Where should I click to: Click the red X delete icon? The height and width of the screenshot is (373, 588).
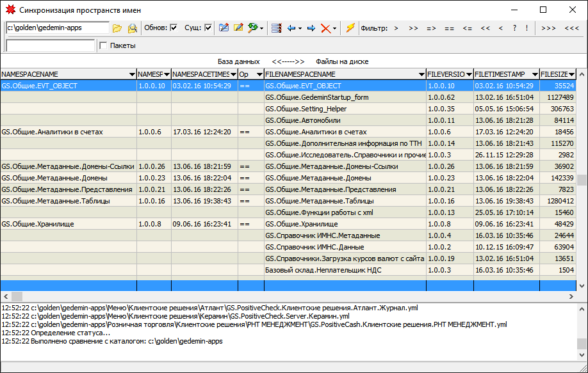pos(325,28)
